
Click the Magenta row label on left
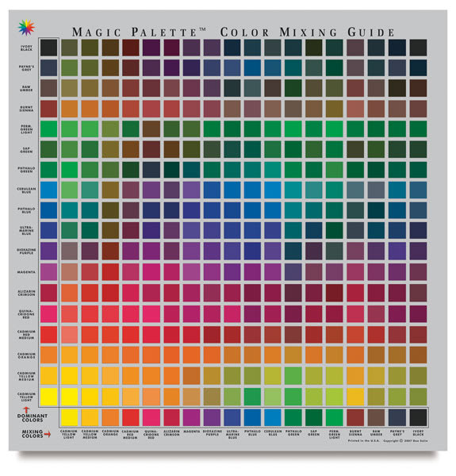tap(26, 272)
